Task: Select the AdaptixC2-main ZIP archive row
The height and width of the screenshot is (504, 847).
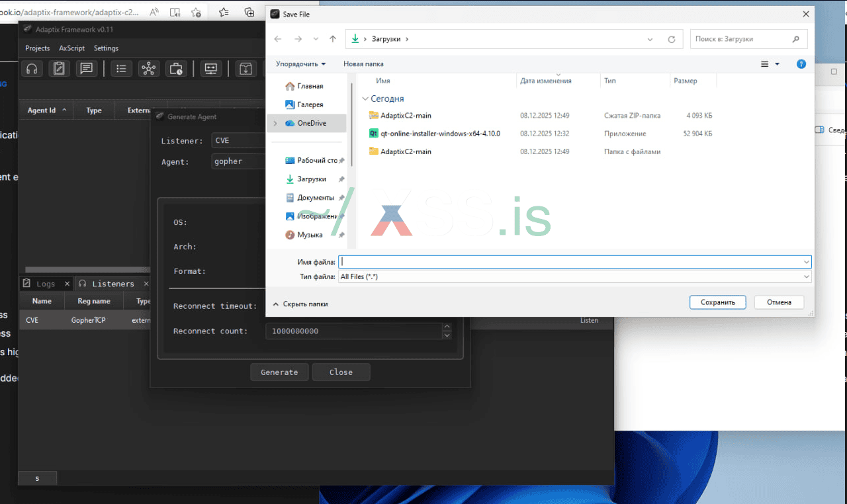Action: pos(541,116)
